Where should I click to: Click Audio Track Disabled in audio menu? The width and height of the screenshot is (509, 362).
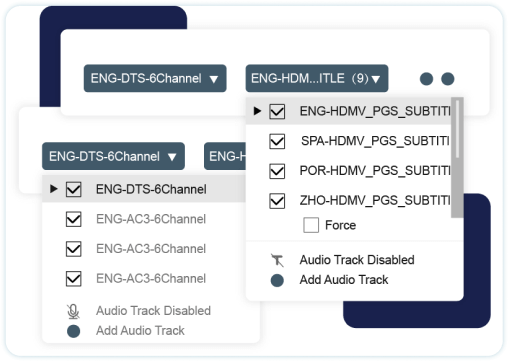153,311
